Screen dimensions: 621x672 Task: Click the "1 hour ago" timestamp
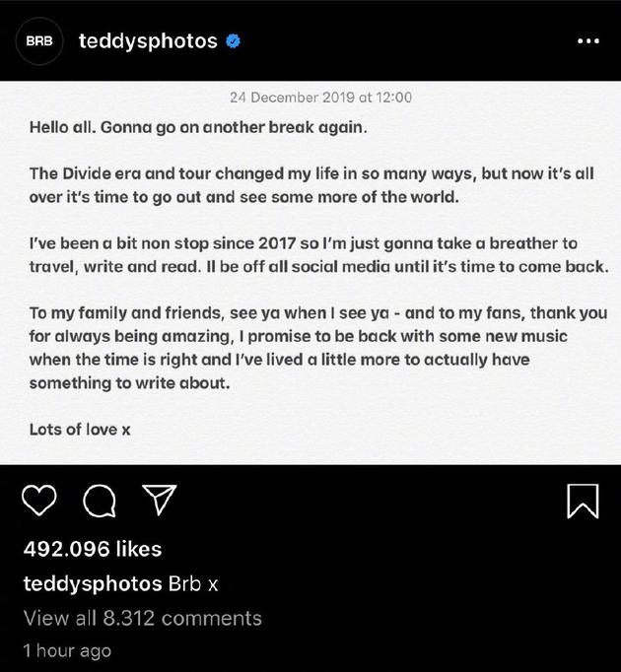(67, 650)
